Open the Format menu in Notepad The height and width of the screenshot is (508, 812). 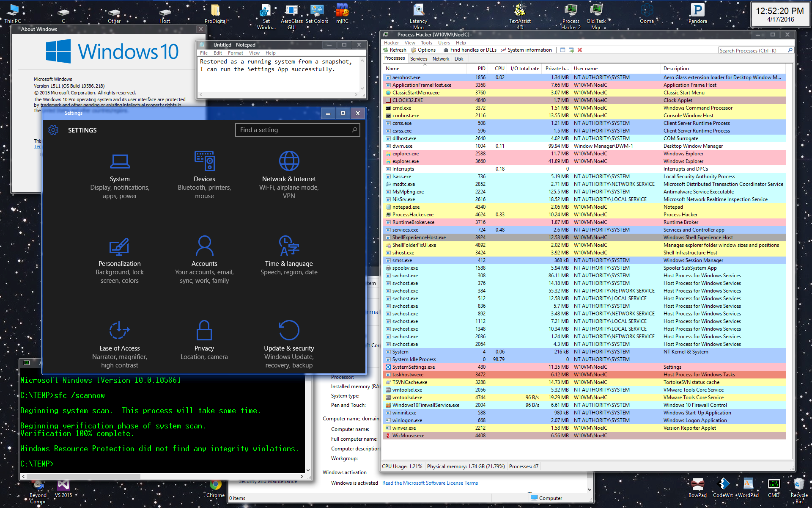pos(236,53)
